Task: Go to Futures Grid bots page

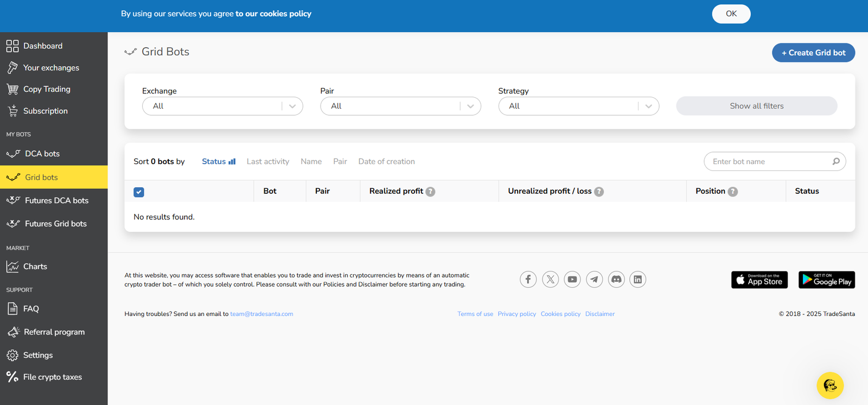Action: [55, 224]
